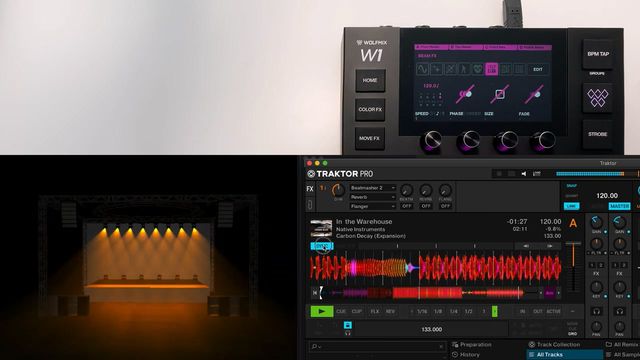Select the crossed X beam FX preset
640x360 pixels.
click(450, 69)
